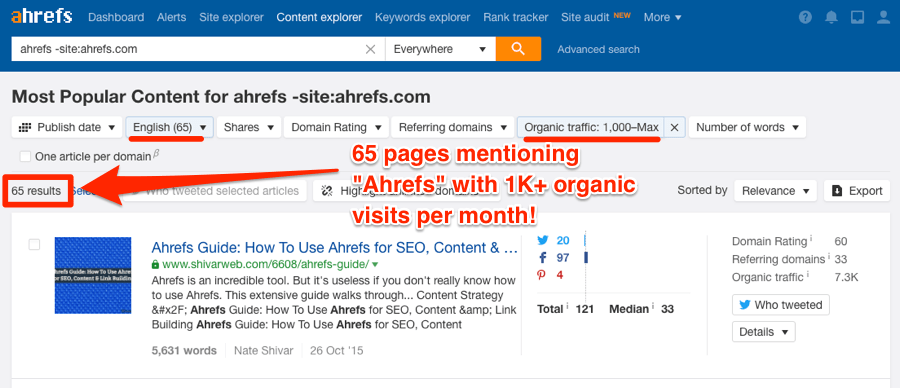
Task: Enable One article per domain checkbox
Action: (x=25, y=156)
